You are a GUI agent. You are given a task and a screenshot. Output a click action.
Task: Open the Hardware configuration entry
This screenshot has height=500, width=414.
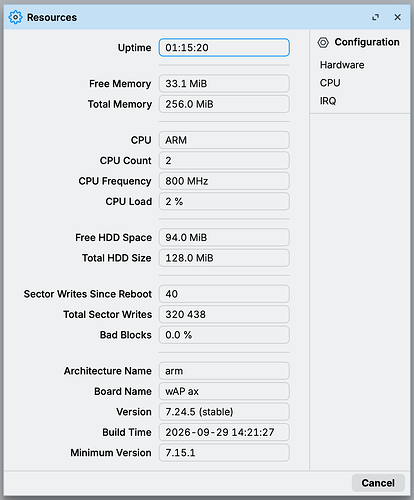342,65
